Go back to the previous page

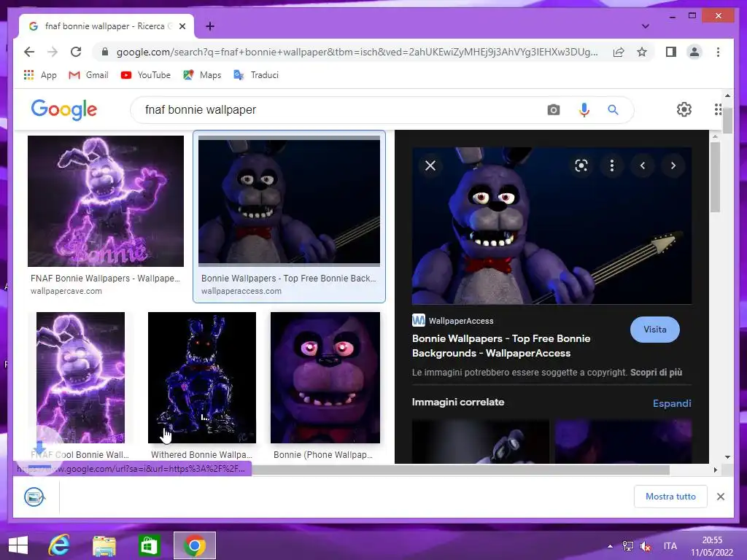coord(29,52)
